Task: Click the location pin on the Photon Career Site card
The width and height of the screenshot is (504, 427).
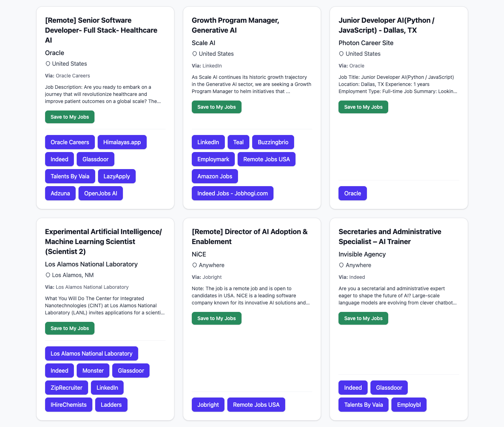Action: 341,54
